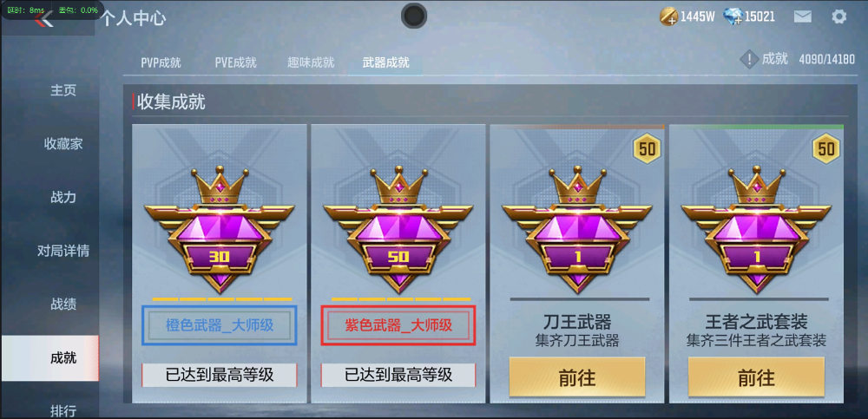Select the level 50 purple weapon medal
This screenshot has height=419, width=868.
398,230
